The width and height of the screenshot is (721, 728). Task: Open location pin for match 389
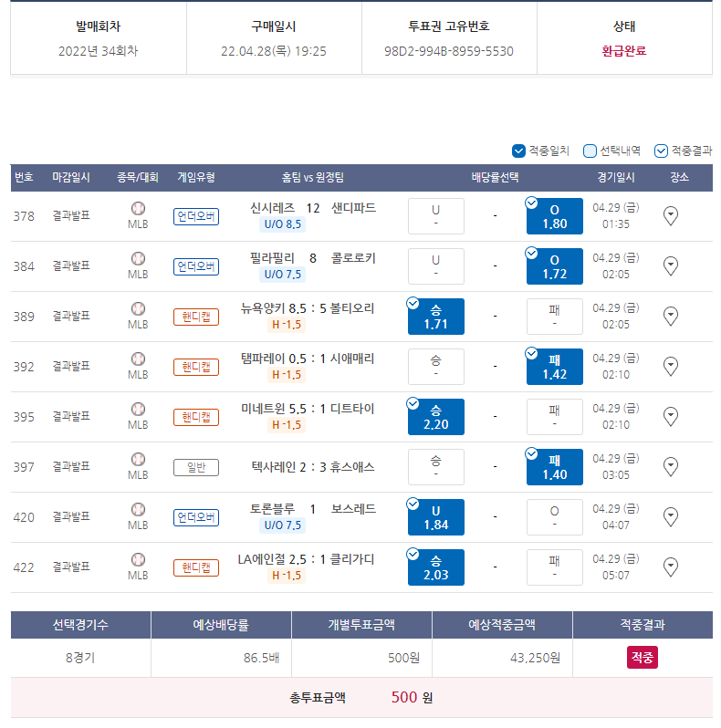tap(671, 317)
